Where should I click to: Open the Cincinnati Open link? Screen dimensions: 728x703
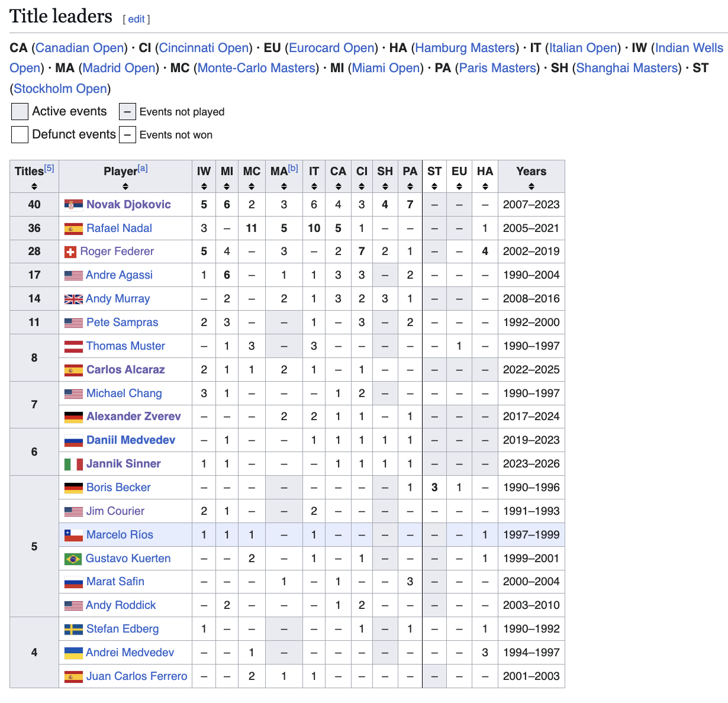coord(204,48)
